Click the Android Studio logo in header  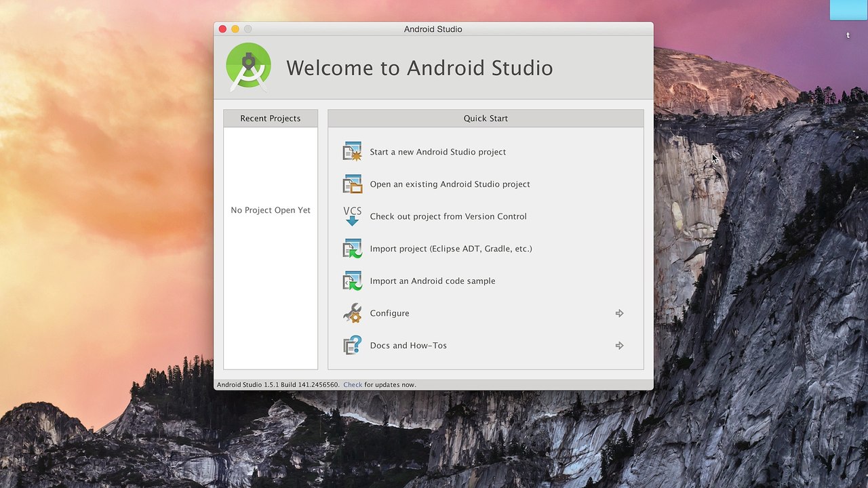(x=248, y=66)
